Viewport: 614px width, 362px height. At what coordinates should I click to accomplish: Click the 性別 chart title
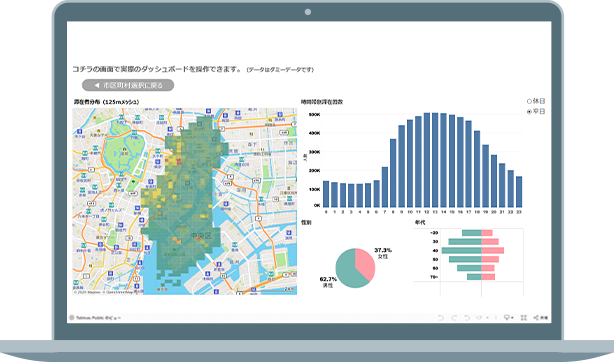point(306,223)
